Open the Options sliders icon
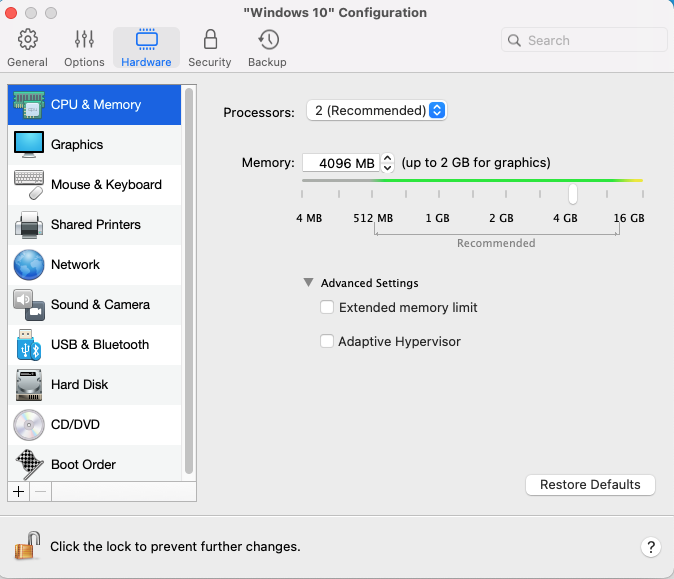This screenshot has width=674, height=579. [84, 40]
